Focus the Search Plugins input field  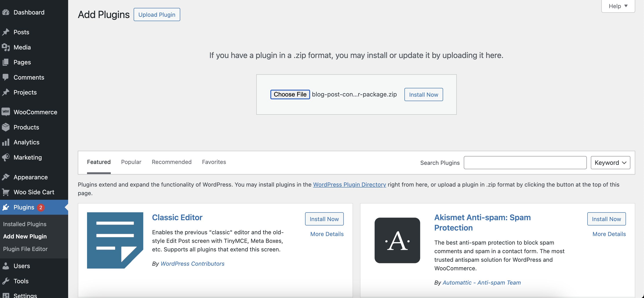point(525,162)
